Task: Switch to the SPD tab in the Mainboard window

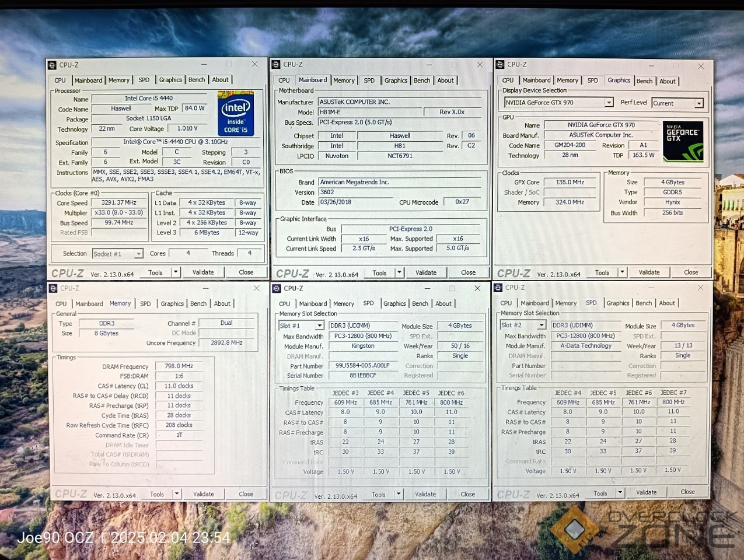Action: click(369, 80)
